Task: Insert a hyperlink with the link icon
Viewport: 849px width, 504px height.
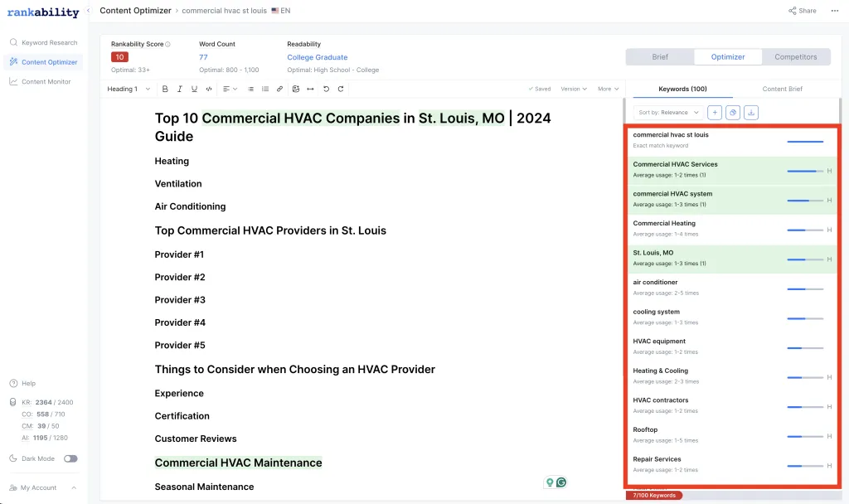Action: 279,89
